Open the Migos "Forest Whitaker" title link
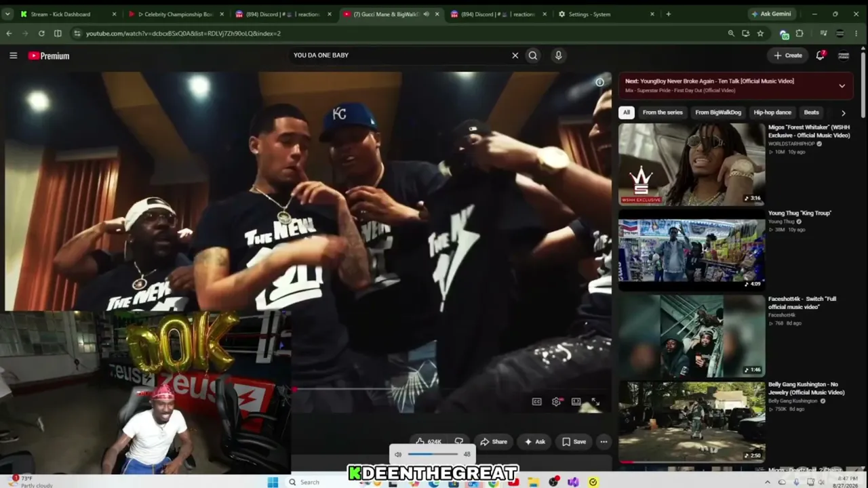Screen dimensions: 868x488 coord(809,131)
